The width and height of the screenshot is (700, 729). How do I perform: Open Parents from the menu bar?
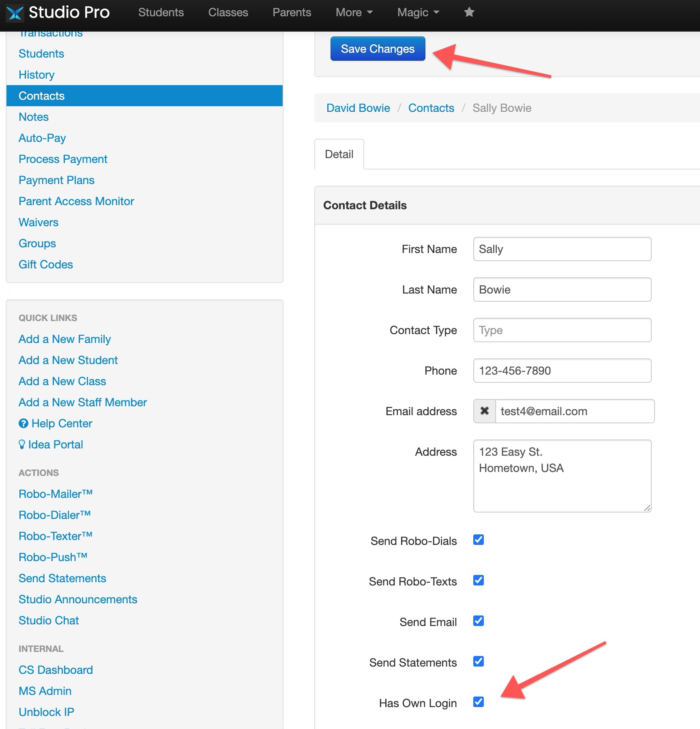291,12
